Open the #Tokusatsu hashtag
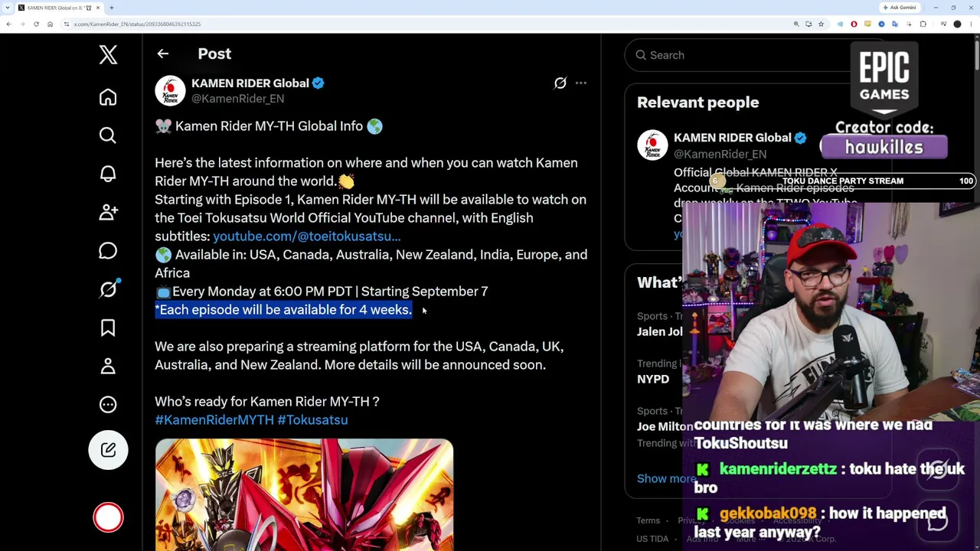Image resolution: width=980 pixels, height=551 pixels. 312,420
